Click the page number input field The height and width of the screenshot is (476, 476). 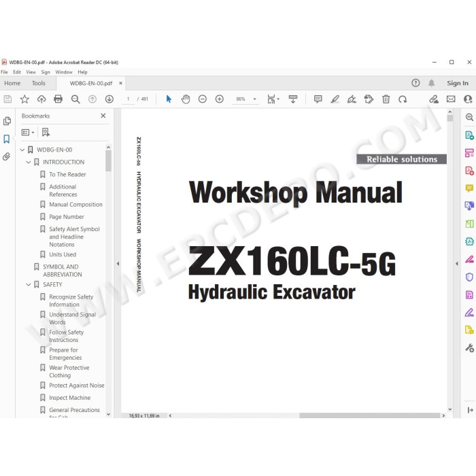point(128,99)
